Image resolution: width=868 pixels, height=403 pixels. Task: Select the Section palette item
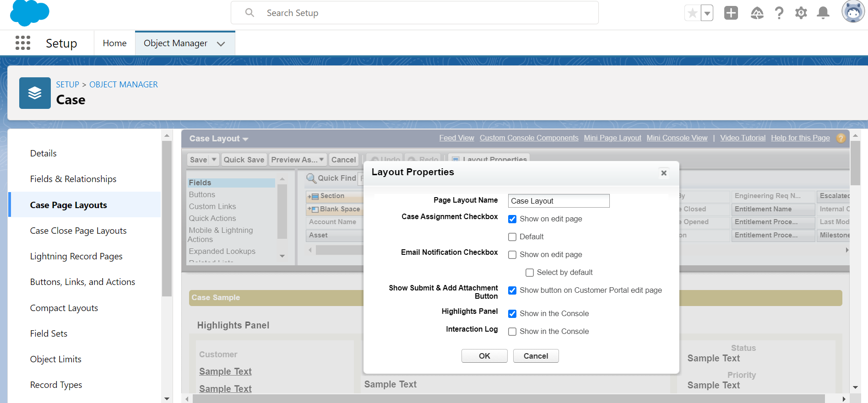click(x=334, y=196)
